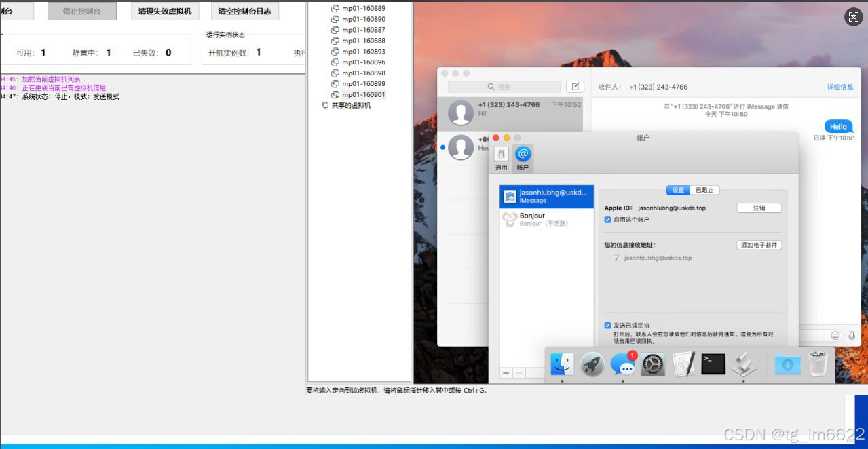Launch Launchpad rocket icon in Dock

coord(592,365)
